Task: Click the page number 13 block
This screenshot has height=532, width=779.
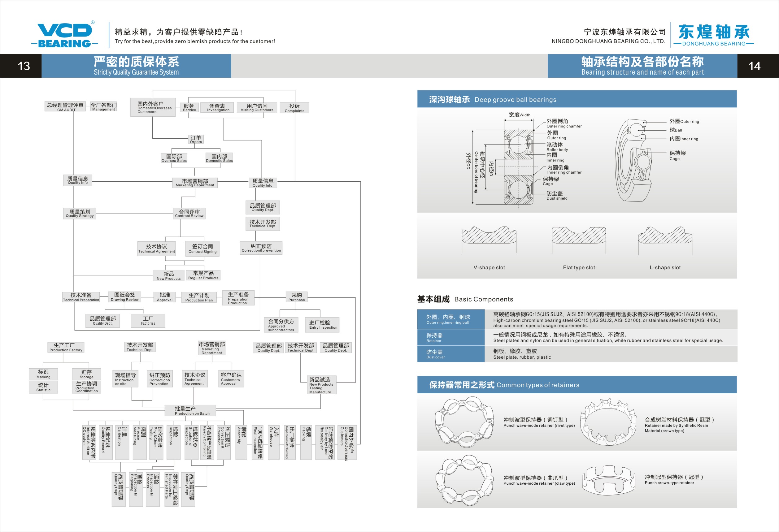Action: (21, 66)
